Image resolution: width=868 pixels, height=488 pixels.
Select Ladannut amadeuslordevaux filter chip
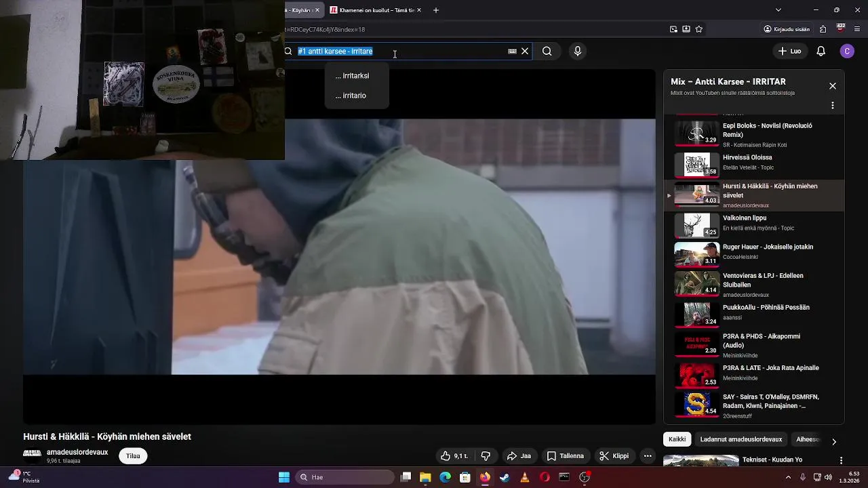(x=741, y=439)
